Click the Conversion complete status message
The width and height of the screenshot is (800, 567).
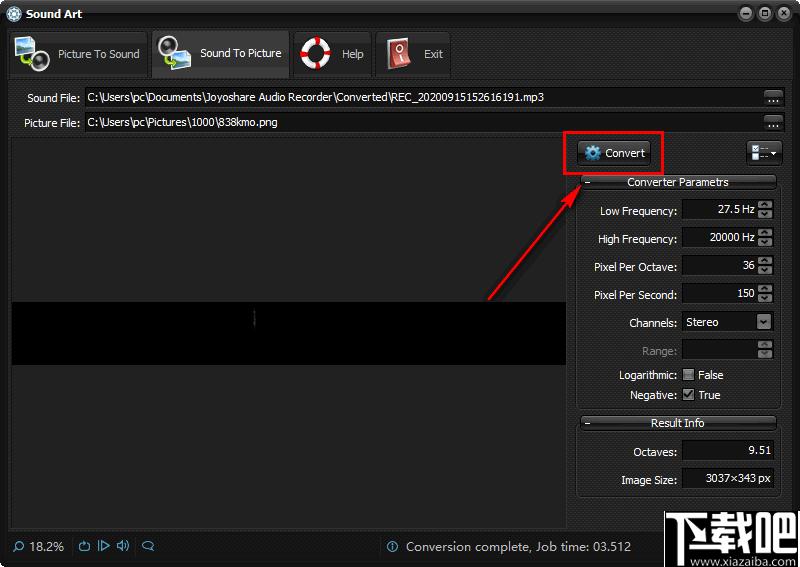518,547
